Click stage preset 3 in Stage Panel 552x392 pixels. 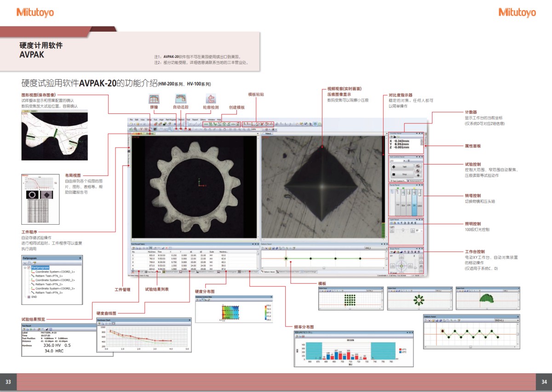pos(412,252)
